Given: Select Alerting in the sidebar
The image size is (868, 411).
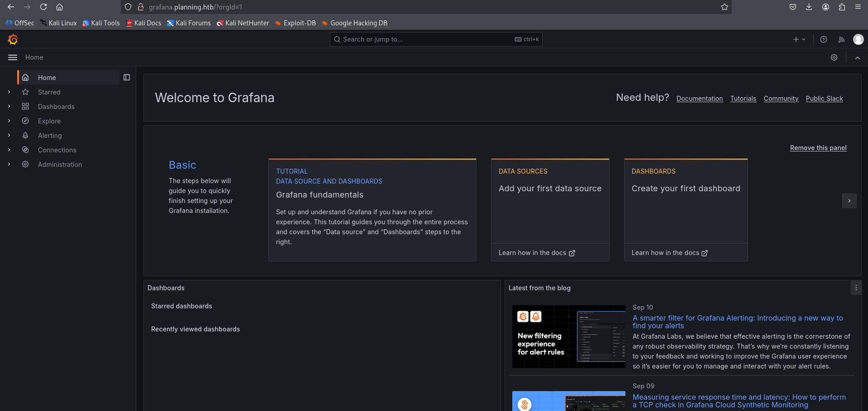Looking at the screenshot, I should click(x=50, y=136).
